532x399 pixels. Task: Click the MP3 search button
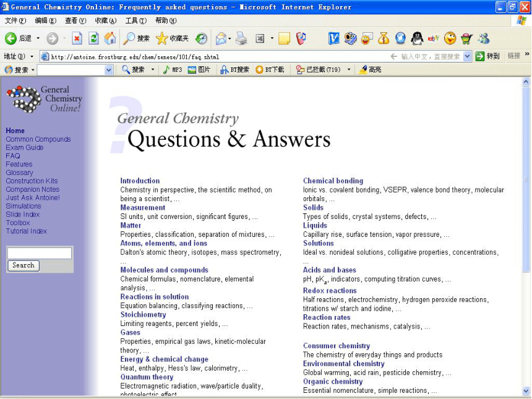[x=173, y=69]
